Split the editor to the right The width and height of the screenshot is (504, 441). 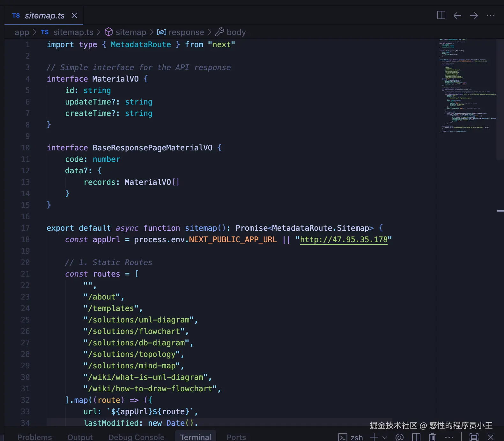441,15
